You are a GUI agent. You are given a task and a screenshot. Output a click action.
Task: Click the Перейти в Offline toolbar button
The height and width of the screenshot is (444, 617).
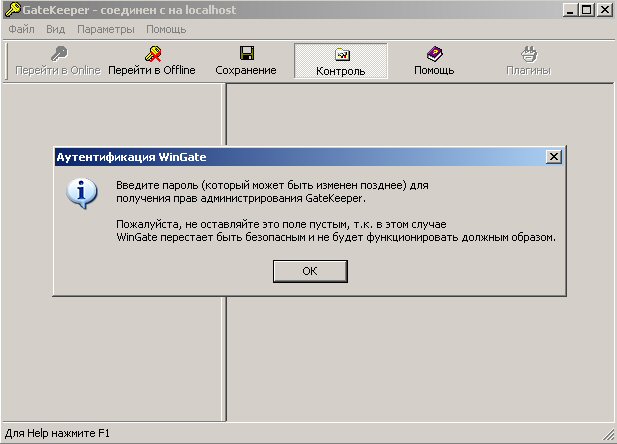tap(152, 61)
